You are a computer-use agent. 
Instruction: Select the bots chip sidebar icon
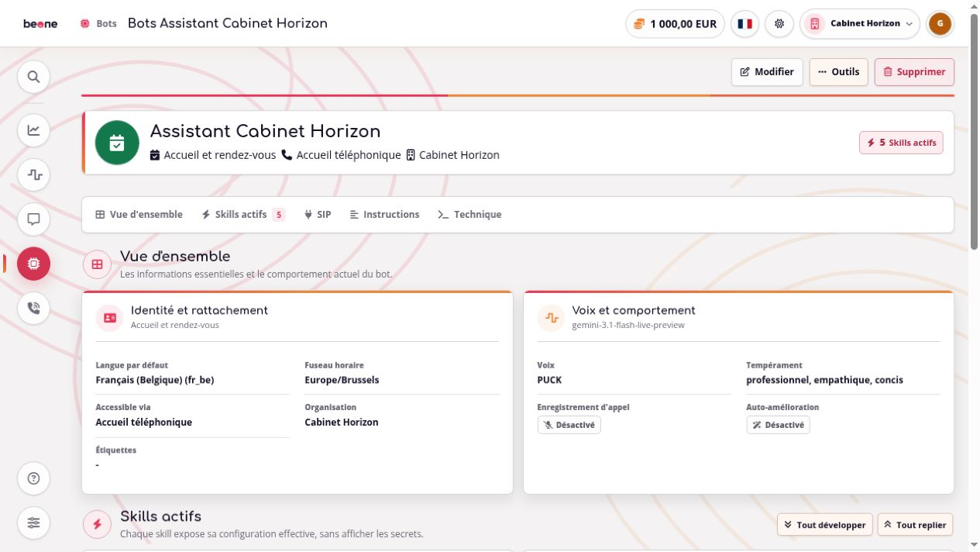click(x=33, y=264)
